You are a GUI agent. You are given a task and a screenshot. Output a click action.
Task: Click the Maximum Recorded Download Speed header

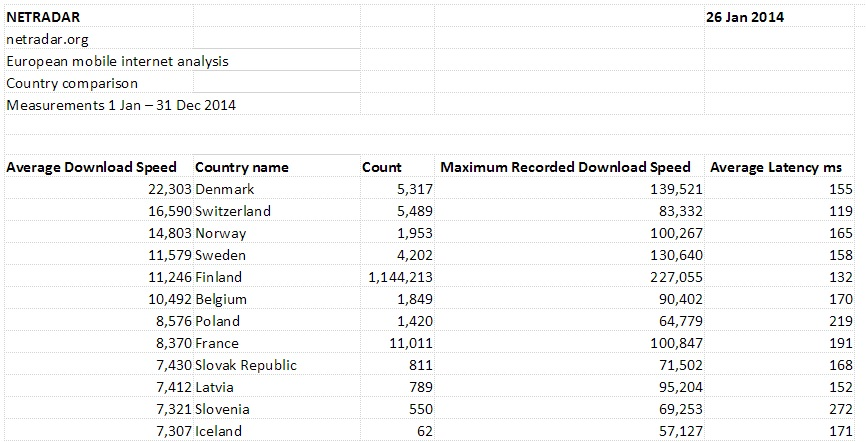coord(565,167)
